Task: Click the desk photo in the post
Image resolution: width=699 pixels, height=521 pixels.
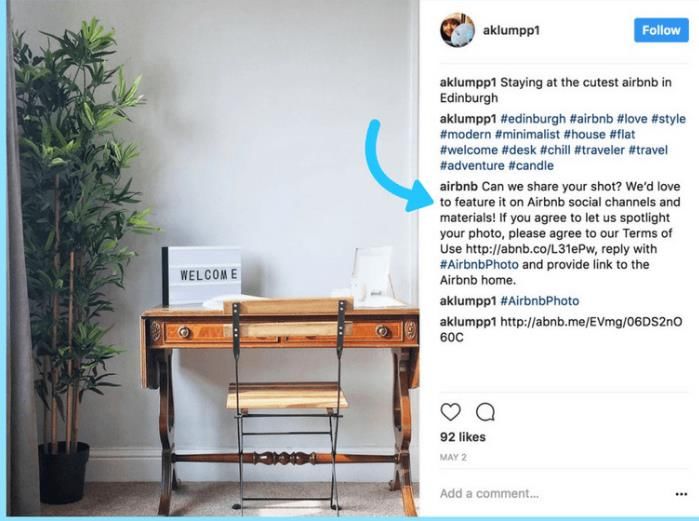Action: point(214,258)
